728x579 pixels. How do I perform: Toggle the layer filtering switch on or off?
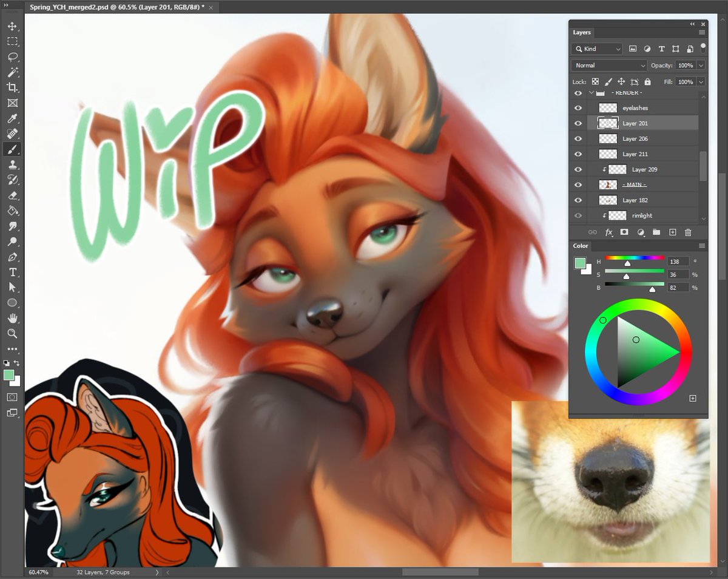click(x=703, y=47)
